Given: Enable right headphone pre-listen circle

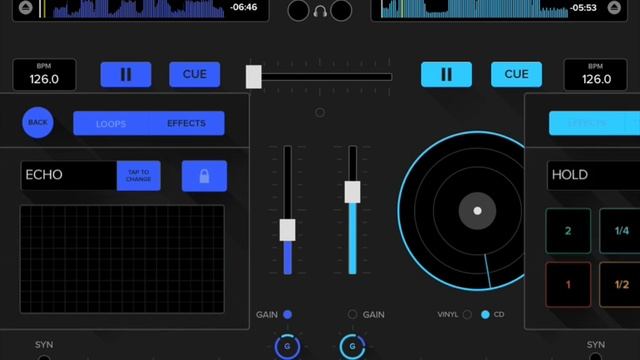Looking at the screenshot, I should 341,11.
